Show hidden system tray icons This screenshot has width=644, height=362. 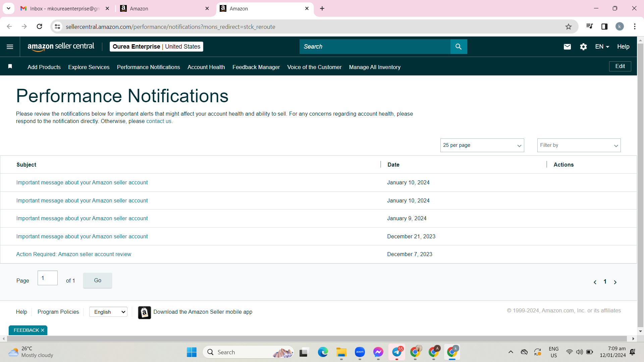point(511,352)
